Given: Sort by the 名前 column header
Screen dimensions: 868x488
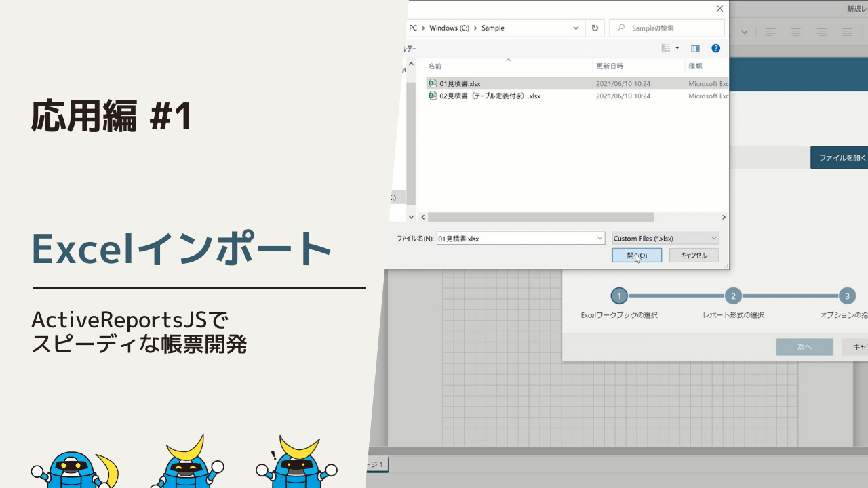Looking at the screenshot, I should (x=435, y=66).
